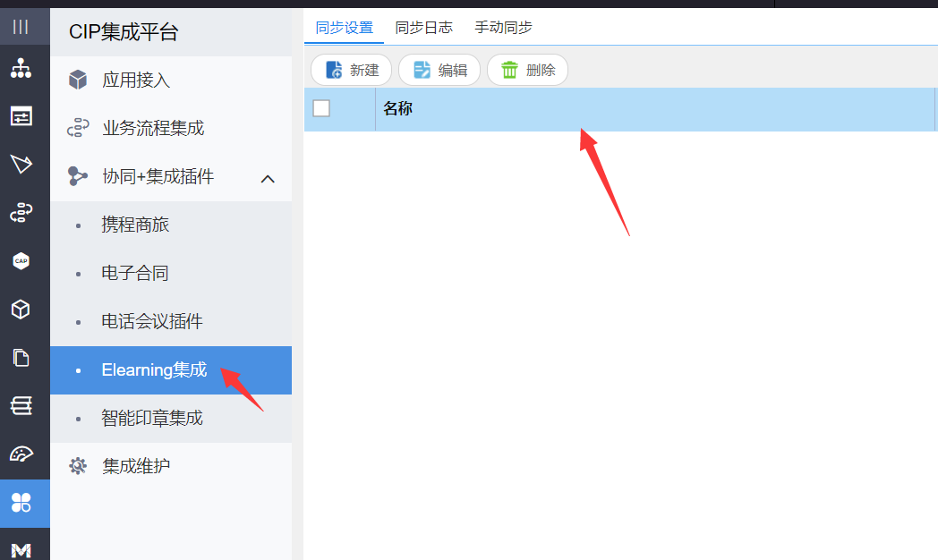The width and height of the screenshot is (938, 560).
Task: Open the organization hierarchy icon in dark sidebar
Action: coord(21,69)
